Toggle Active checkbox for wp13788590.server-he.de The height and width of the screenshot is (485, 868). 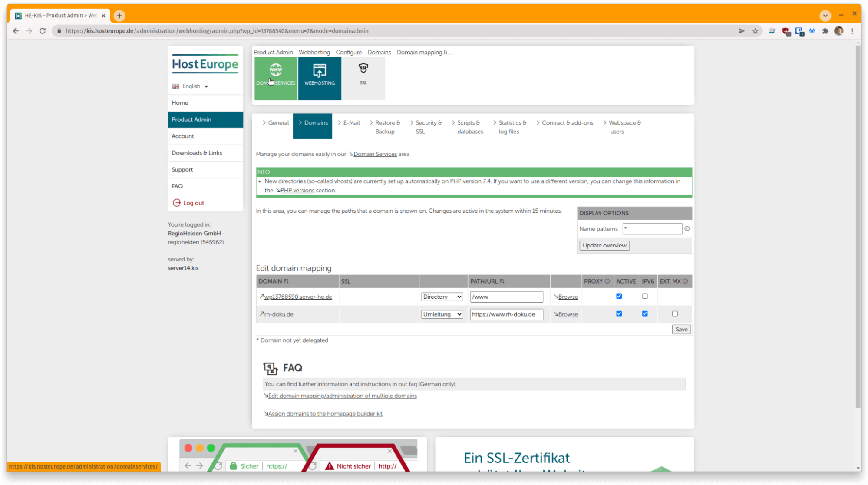[x=619, y=296]
